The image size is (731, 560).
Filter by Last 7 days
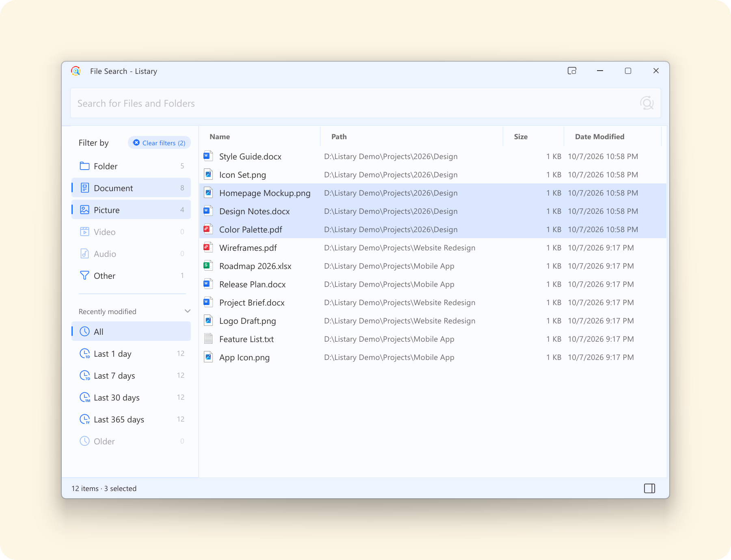point(131,375)
